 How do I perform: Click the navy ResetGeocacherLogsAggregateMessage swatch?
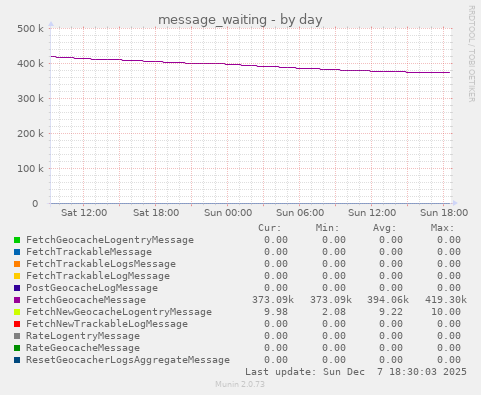(x=17, y=360)
